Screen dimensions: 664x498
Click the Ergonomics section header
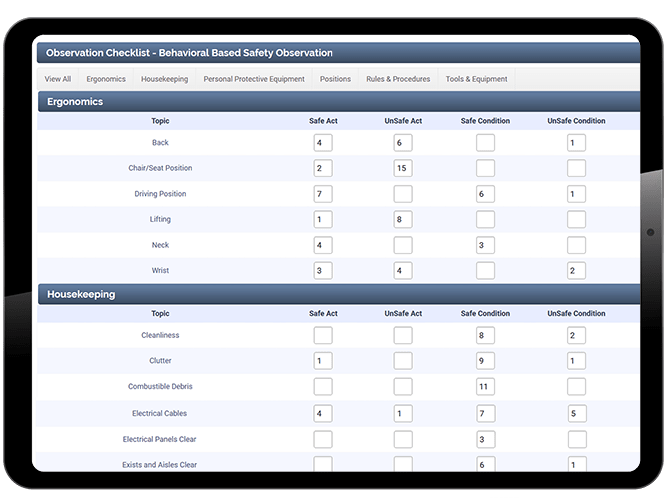click(x=75, y=102)
